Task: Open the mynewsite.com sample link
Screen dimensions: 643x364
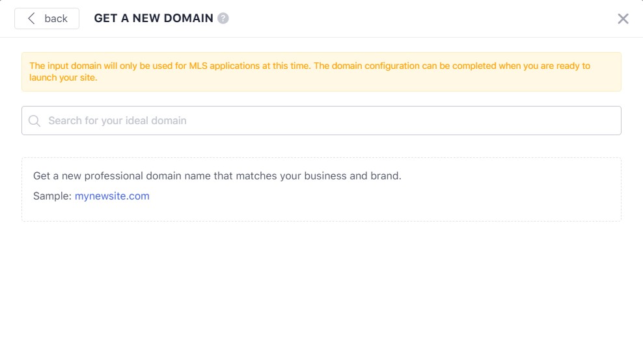Action: click(x=112, y=196)
